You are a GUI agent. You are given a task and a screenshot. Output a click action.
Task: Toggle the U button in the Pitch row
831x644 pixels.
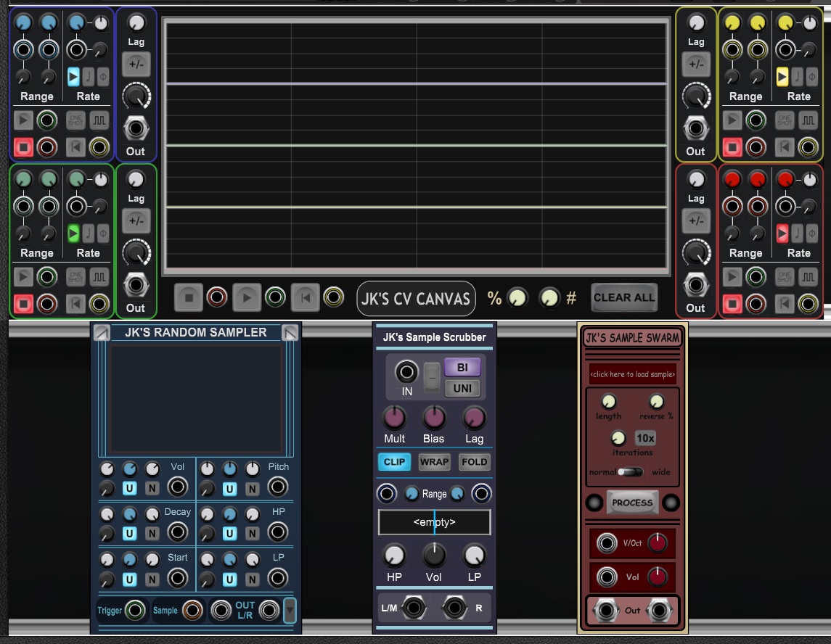click(x=229, y=488)
